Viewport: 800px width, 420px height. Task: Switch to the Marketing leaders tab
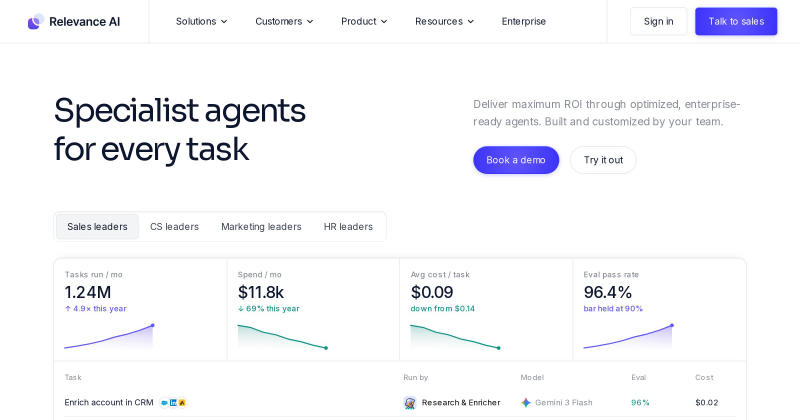click(x=261, y=227)
